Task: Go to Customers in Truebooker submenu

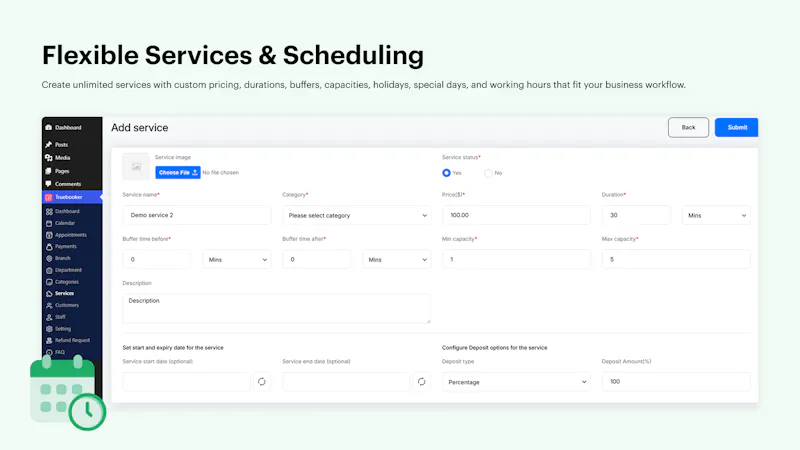Action: (67, 306)
